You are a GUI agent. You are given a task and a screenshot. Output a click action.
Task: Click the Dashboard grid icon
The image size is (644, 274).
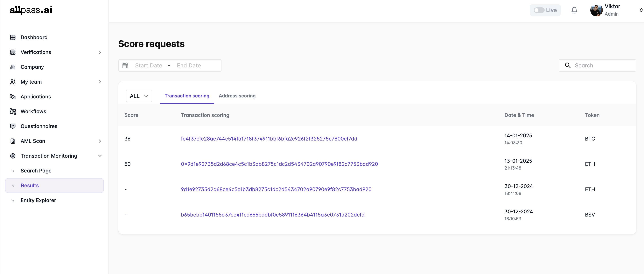pos(13,37)
